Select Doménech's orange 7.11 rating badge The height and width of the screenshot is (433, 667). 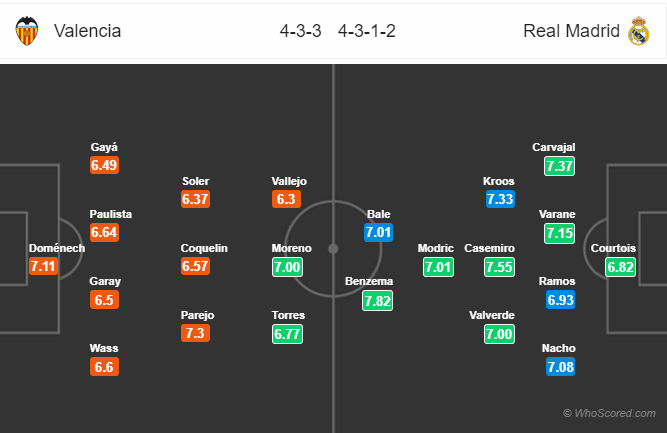coord(43,266)
